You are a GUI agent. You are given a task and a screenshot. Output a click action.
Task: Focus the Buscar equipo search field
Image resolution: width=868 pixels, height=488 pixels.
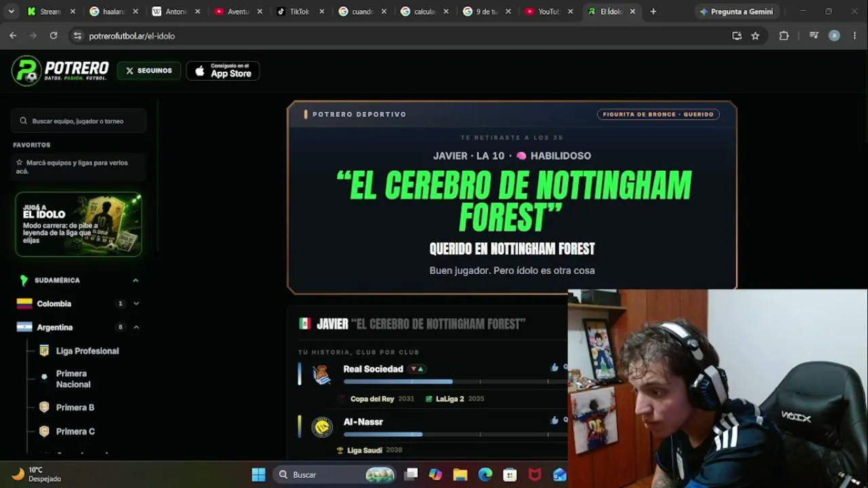[x=79, y=121]
